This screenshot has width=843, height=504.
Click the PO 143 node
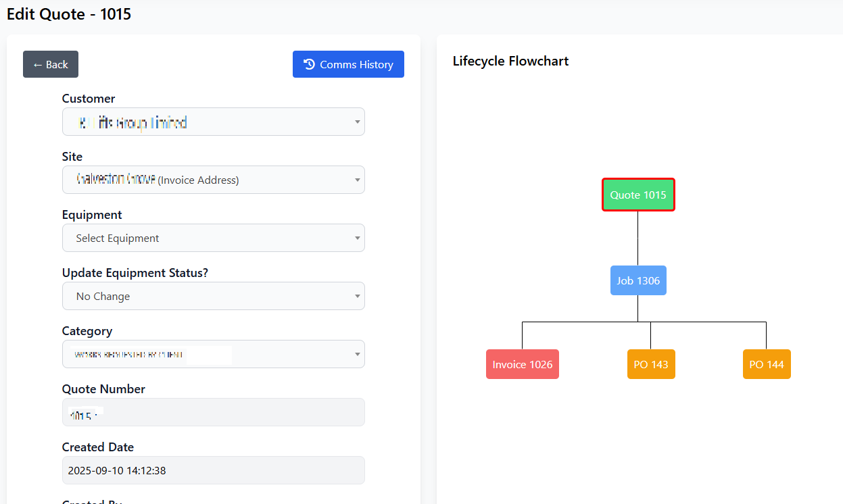650,364
